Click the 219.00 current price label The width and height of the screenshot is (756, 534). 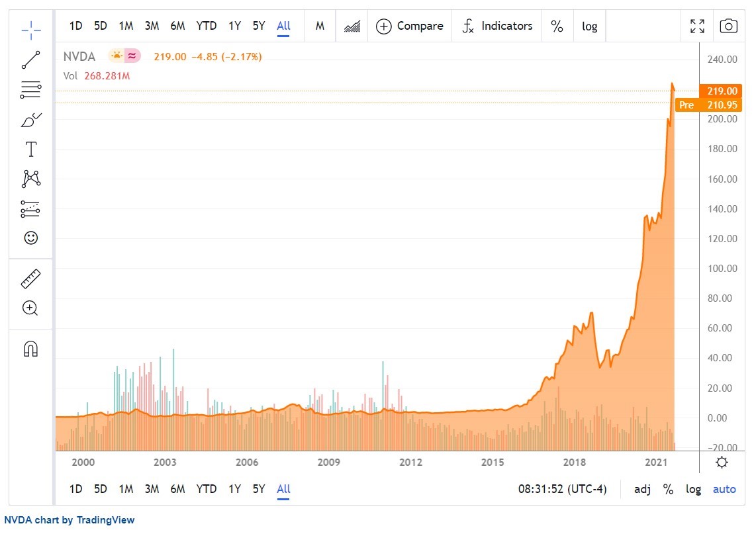(x=721, y=91)
